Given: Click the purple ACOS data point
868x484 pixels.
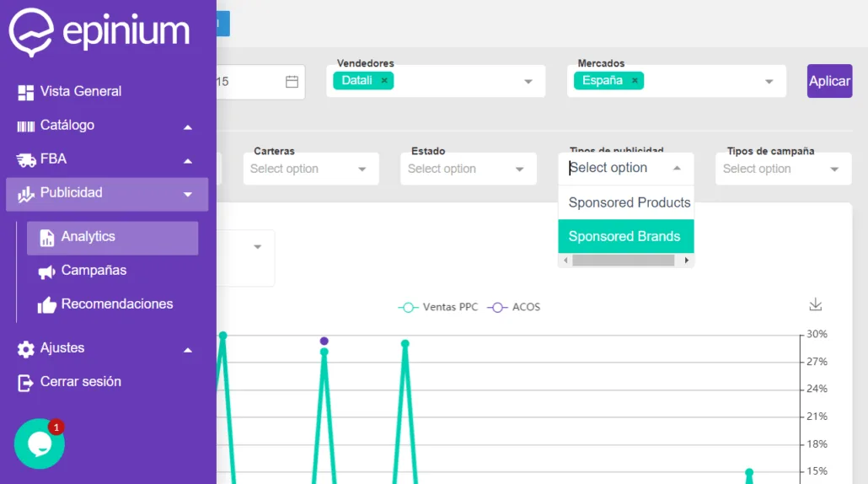Looking at the screenshot, I should click(324, 341).
